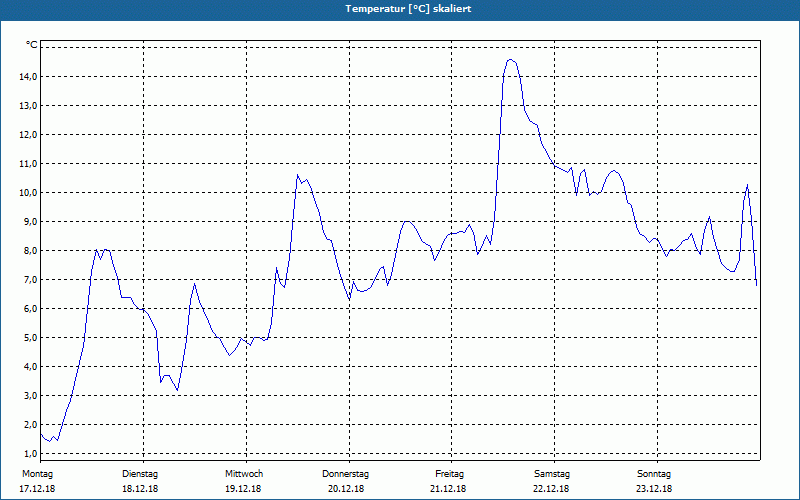Click the 13,0 y-axis label

pos(28,106)
